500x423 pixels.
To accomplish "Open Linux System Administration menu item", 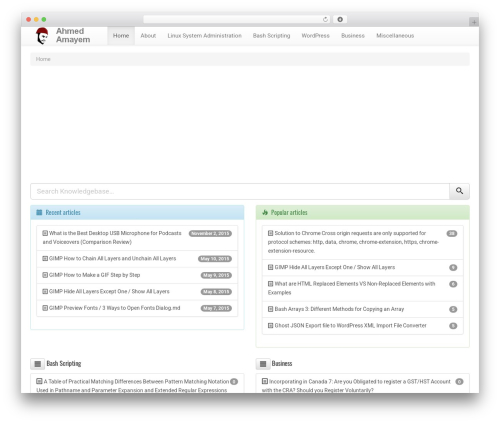I will 204,36.
